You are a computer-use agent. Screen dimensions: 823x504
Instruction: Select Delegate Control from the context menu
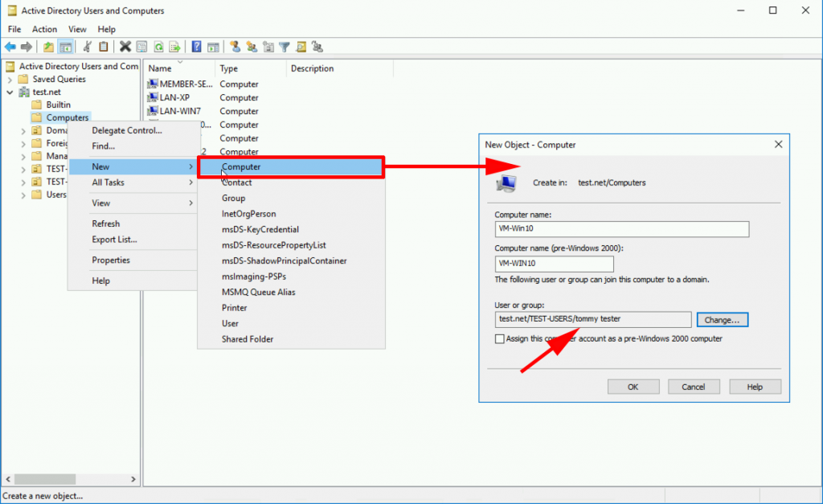click(x=126, y=130)
